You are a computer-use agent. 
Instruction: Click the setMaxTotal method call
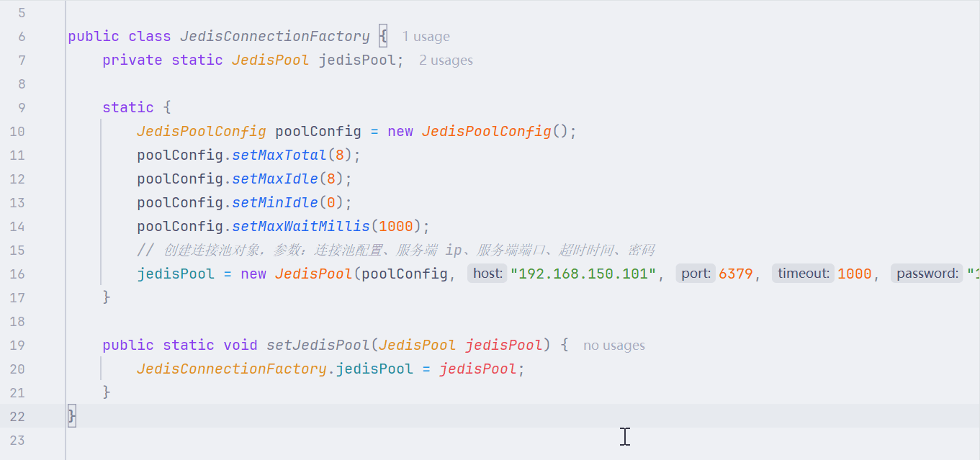pos(279,155)
